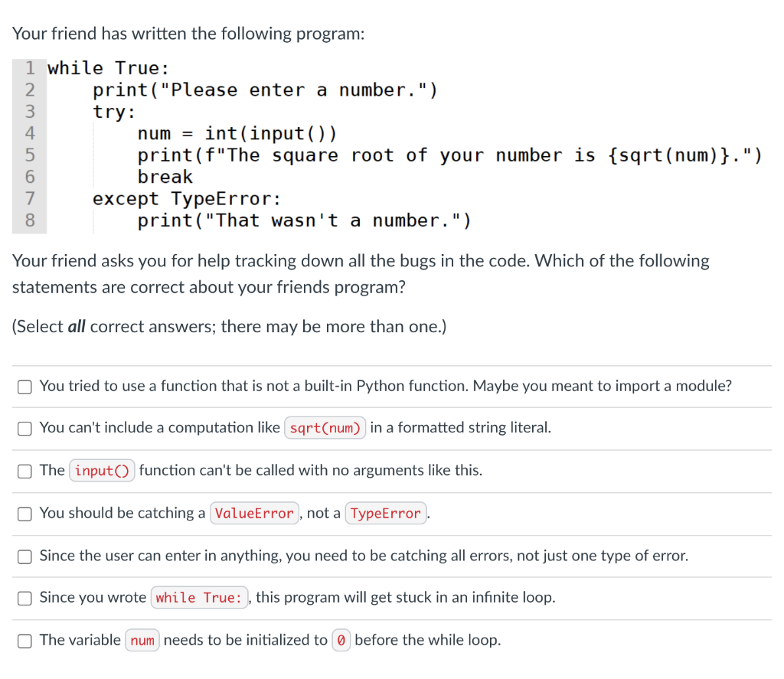Click the while True: line of code

(x=107, y=67)
